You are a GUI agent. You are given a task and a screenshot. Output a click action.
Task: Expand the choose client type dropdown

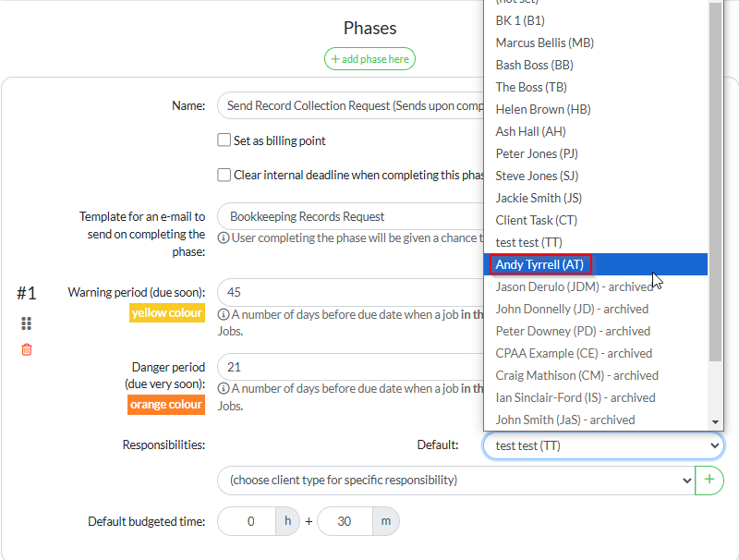pos(455,481)
